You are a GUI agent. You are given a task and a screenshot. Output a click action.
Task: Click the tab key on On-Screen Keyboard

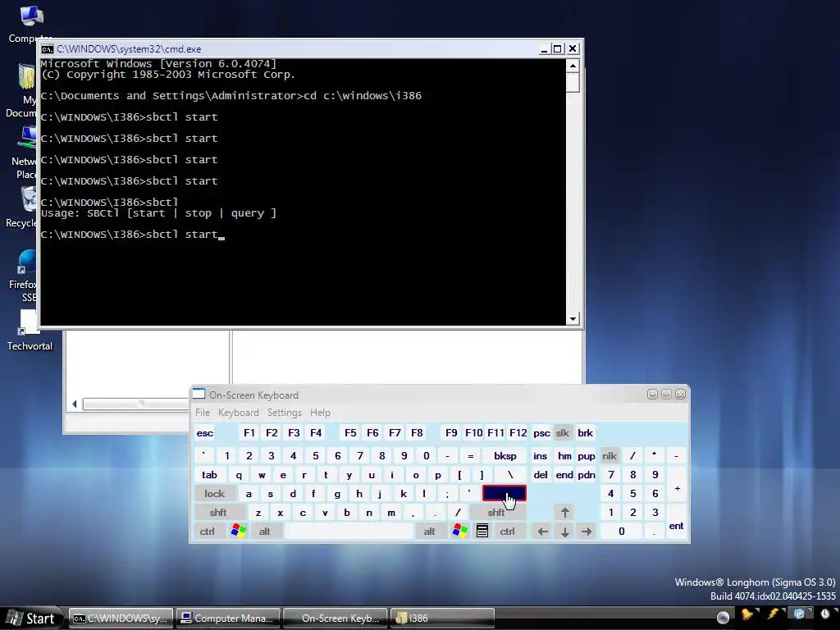point(209,475)
